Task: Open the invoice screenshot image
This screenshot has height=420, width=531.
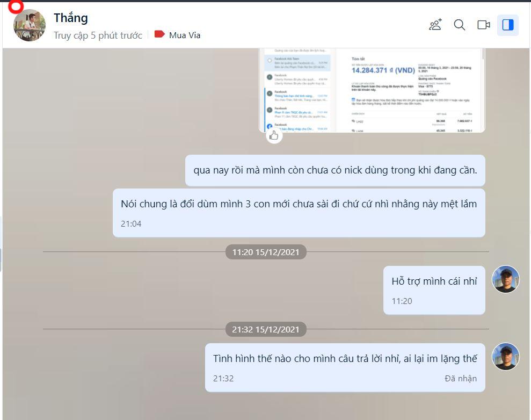Action: point(372,90)
